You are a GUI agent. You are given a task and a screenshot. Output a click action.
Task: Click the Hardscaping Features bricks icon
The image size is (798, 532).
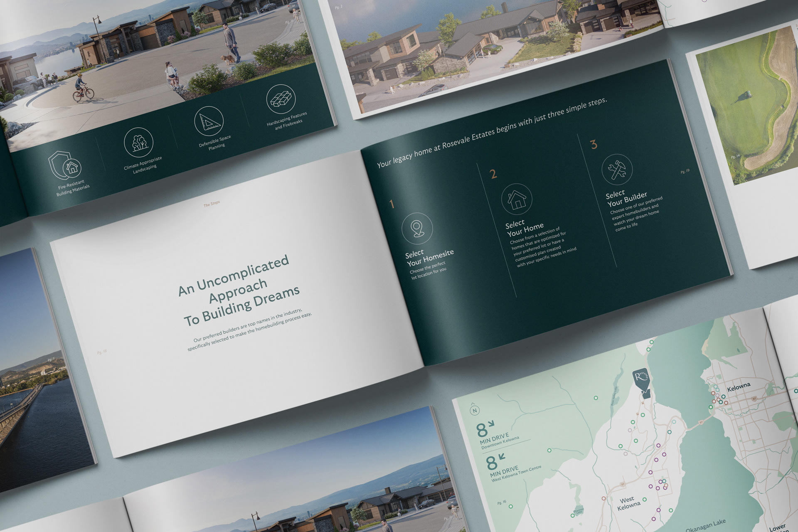pos(281,99)
